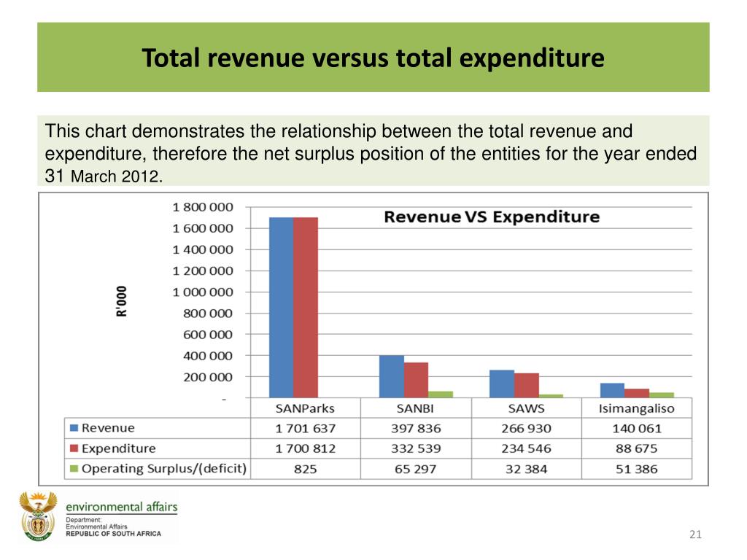
Task: Click the 'Operating Surplus/(deficit)' row label
Action: pyautogui.click(x=164, y=469)
